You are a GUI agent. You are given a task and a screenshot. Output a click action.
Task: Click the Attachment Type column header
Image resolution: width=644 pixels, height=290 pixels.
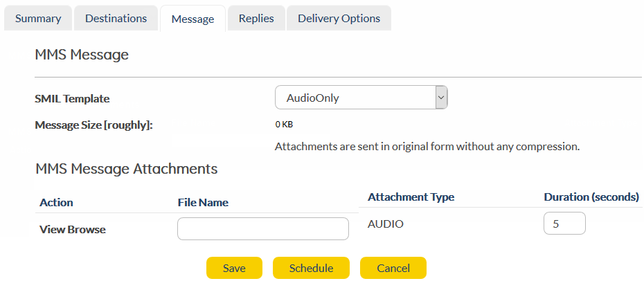click(x=411, y=197)
